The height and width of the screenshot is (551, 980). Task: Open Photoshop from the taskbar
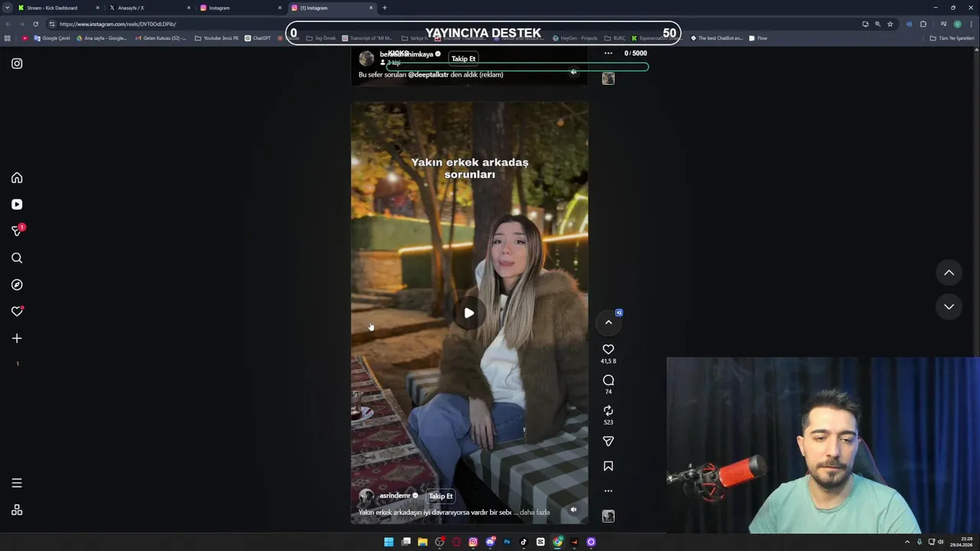(507, 542)
